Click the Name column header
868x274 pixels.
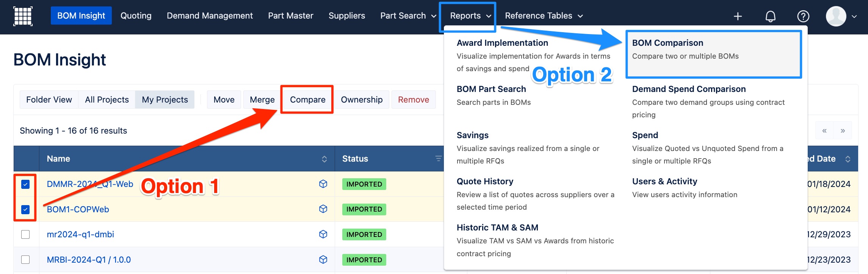click(x=187, y=159)
